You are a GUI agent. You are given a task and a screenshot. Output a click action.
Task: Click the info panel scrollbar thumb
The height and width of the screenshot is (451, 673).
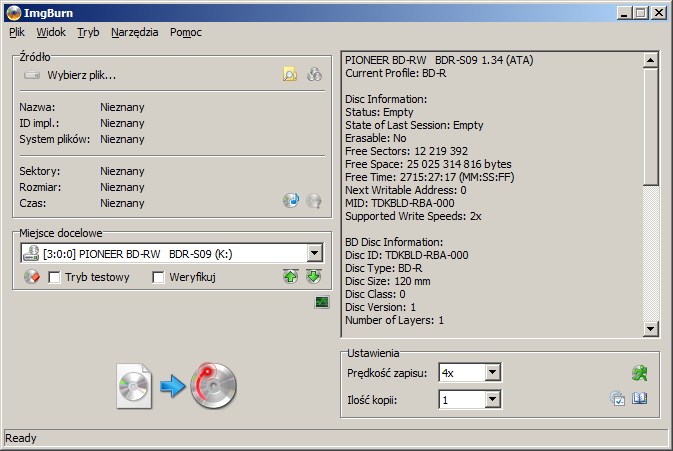pyautogui.click(x=651, y=127)
